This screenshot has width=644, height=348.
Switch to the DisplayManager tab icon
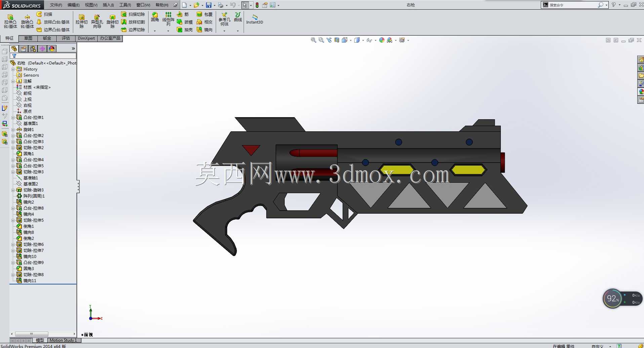[52, 49]
